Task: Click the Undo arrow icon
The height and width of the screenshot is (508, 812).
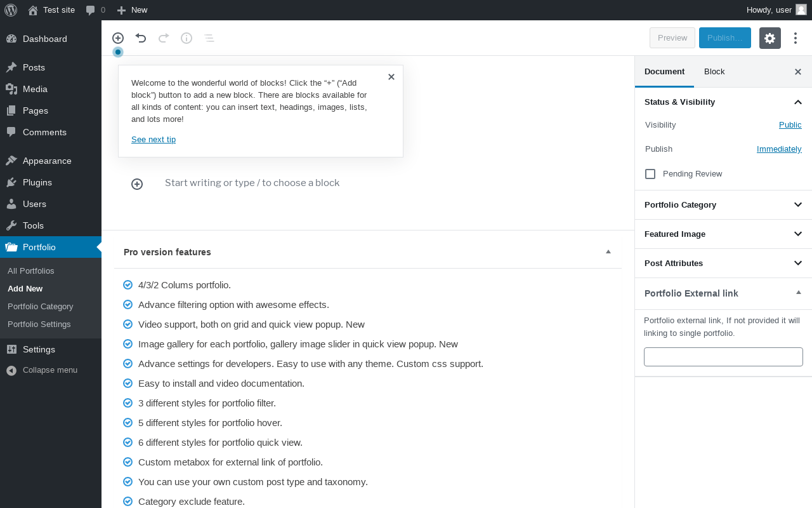Action: pos(141,38)
